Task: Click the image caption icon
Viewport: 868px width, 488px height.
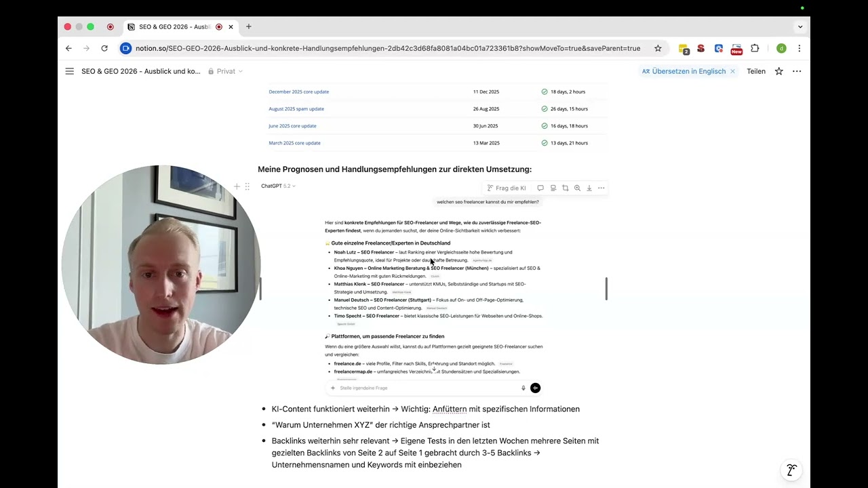Action: (x=553, y=188)
